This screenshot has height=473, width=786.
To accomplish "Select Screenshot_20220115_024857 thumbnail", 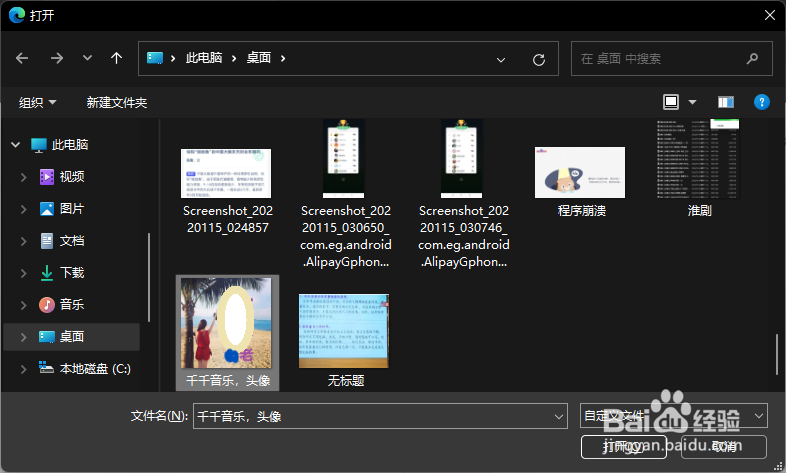I will (x=226, y=173).
